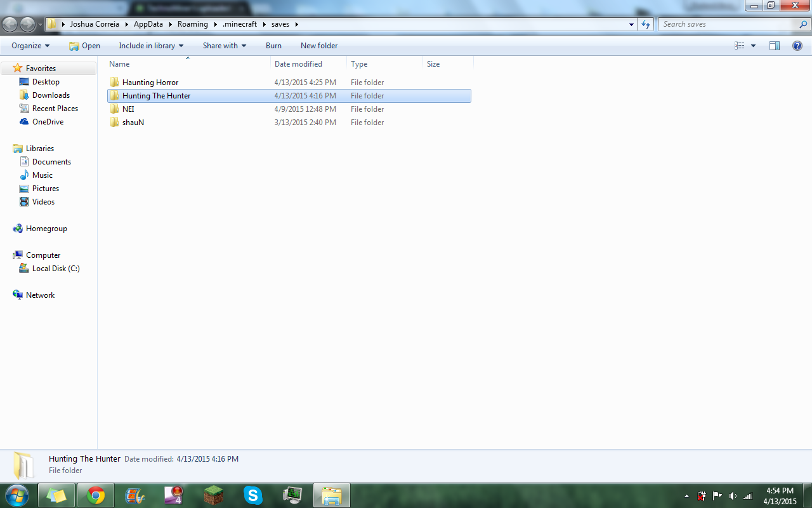Screen dimensions: 812x508
Task: Go back with the Back arrow button
Action: point(10,24)
